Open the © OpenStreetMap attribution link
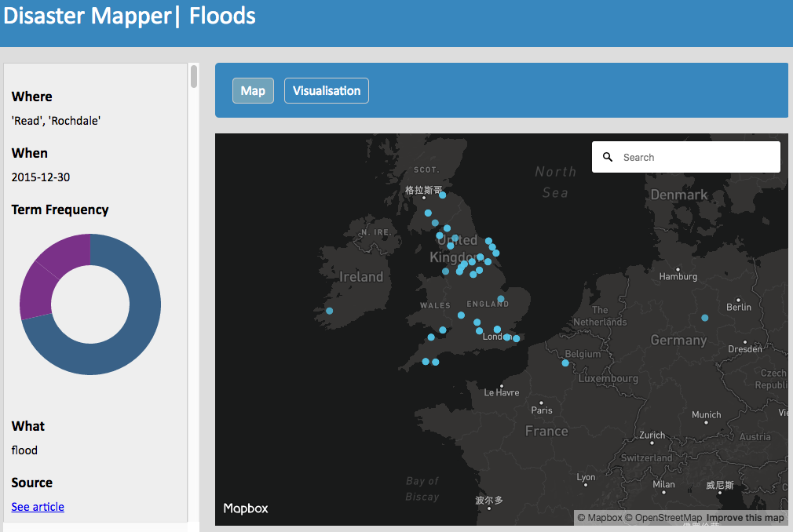 (x=663, y=518)
